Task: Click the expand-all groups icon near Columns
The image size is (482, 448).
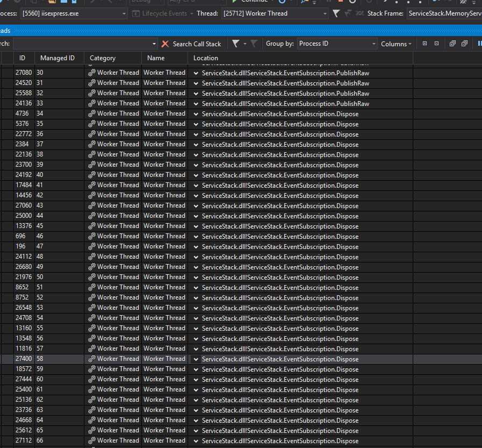Action: click(425, 44)
